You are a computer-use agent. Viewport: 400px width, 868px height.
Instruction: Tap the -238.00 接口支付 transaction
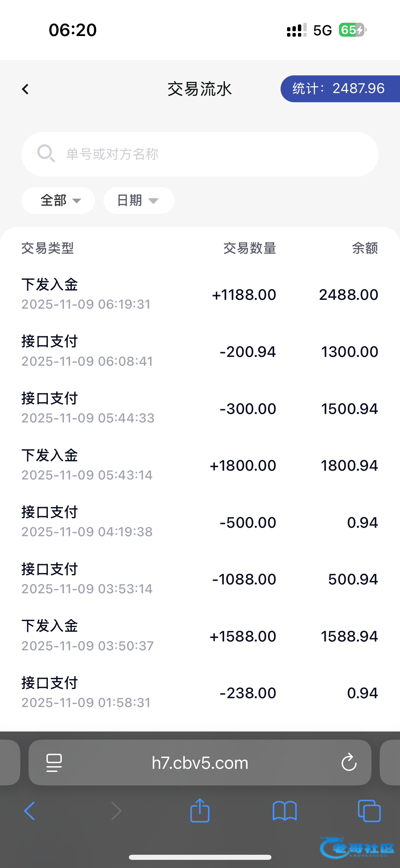[200, 693]
